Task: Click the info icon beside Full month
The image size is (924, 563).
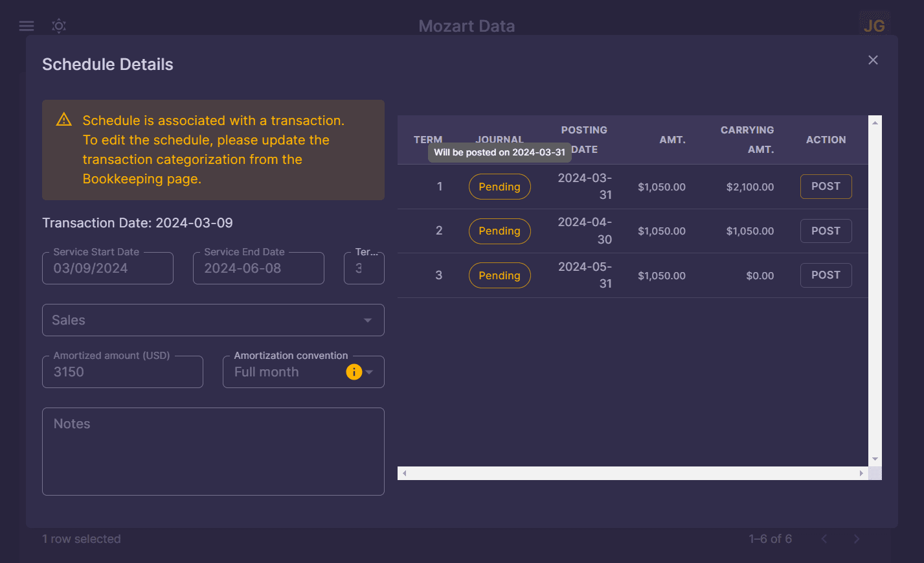Action: (354, 372)
